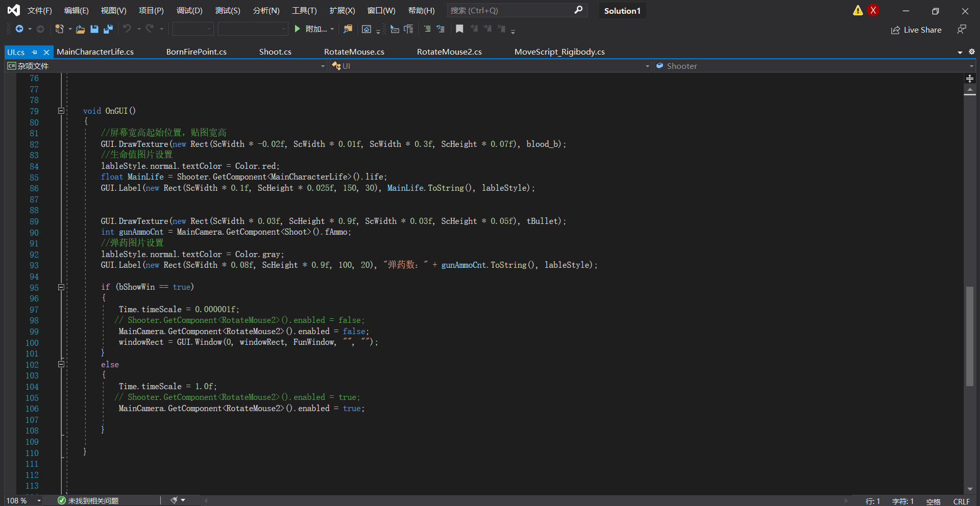Screen dimensions: 980x506
Task: Collapse the OnGUI method outline box
Action: 61,111
